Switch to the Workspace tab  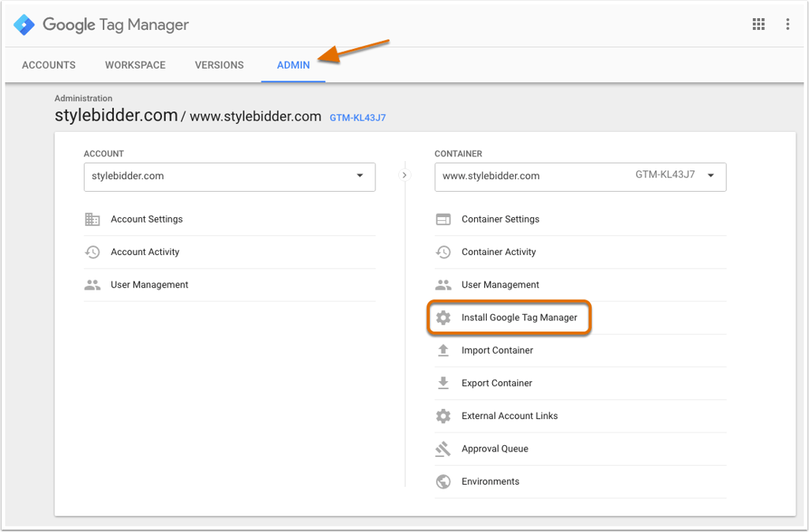pos(135,65)
